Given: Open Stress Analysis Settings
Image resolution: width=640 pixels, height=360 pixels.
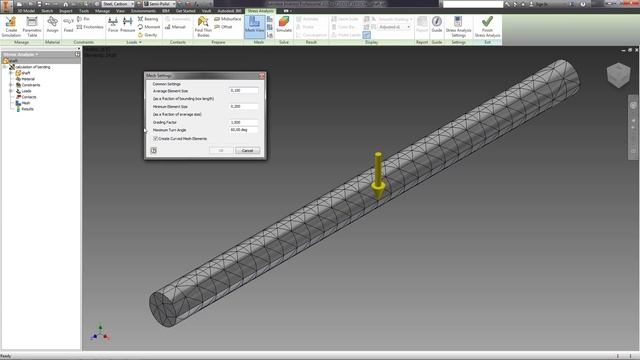Looking at the screenshot, I should [458, 27].
